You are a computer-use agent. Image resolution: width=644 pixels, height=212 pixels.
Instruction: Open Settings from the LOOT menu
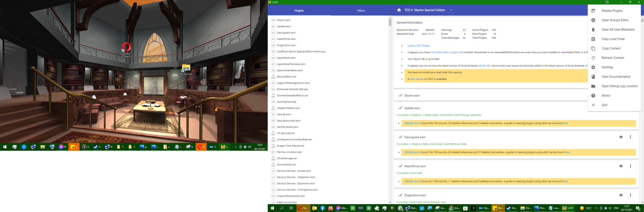[x=614, y=67]
